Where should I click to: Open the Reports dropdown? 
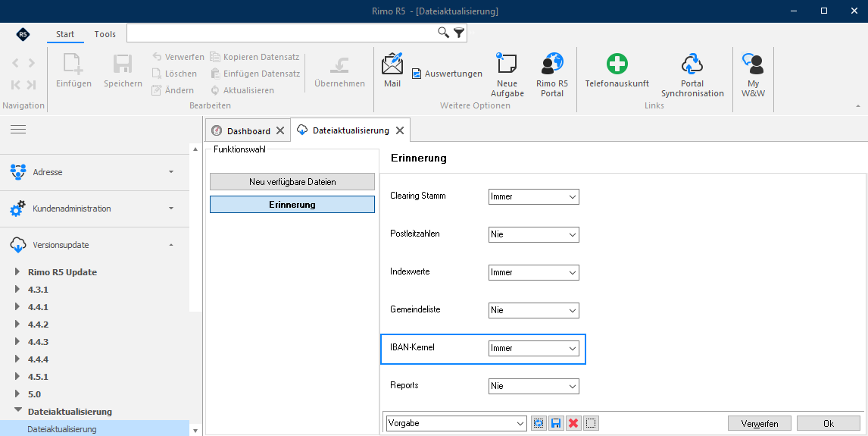coord(534,386)
